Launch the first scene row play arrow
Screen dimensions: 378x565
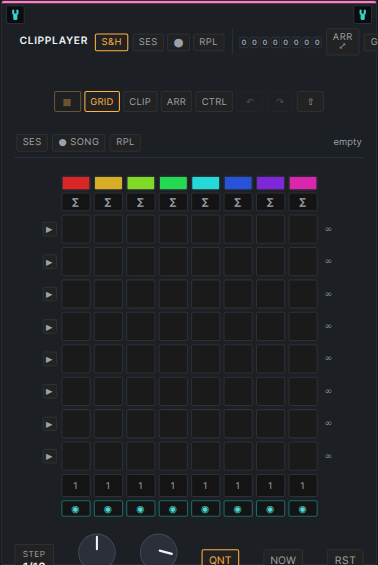[x=49, y=230]
